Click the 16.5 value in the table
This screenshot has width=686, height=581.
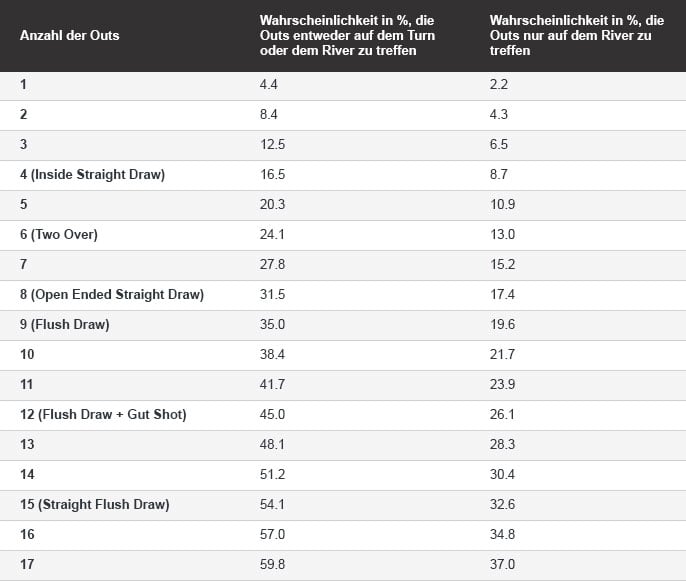[x=272, y=175]
